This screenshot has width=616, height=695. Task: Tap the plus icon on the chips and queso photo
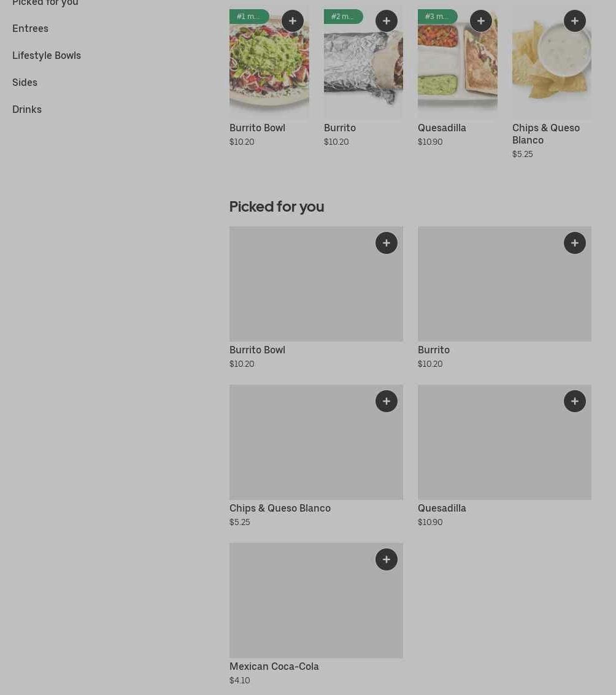575,21
